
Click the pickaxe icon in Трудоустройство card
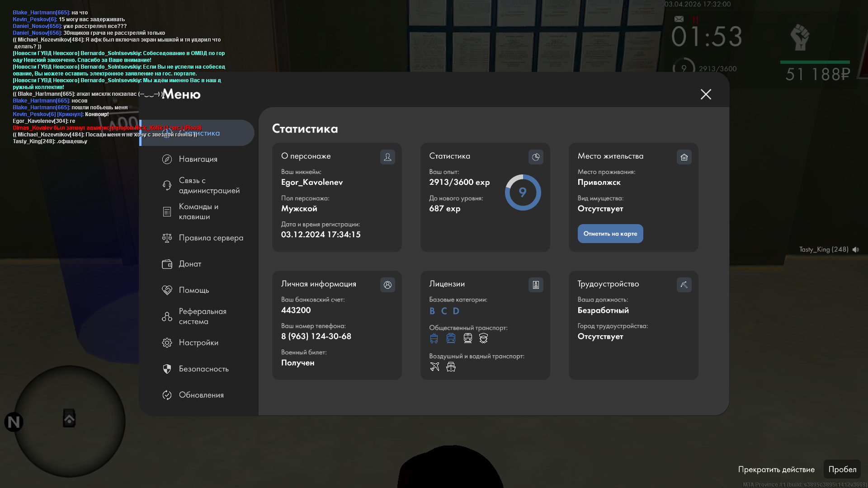click(x=684, y=285)
